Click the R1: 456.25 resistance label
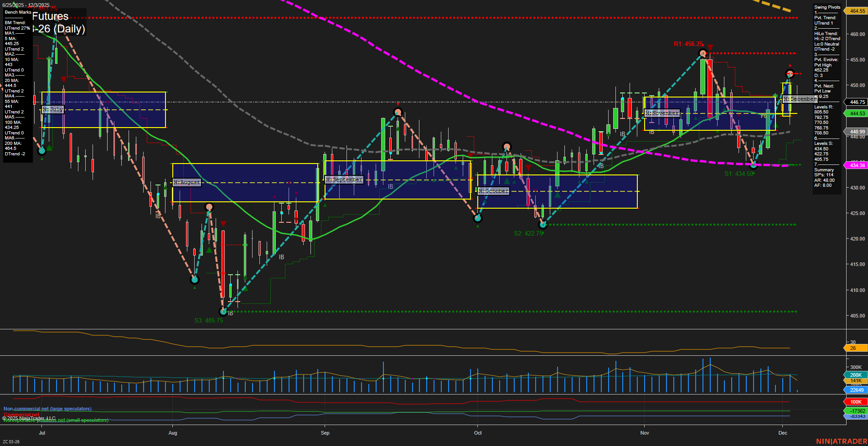The width and height of the screenshot is (868, 446). [x=688, y=44]
